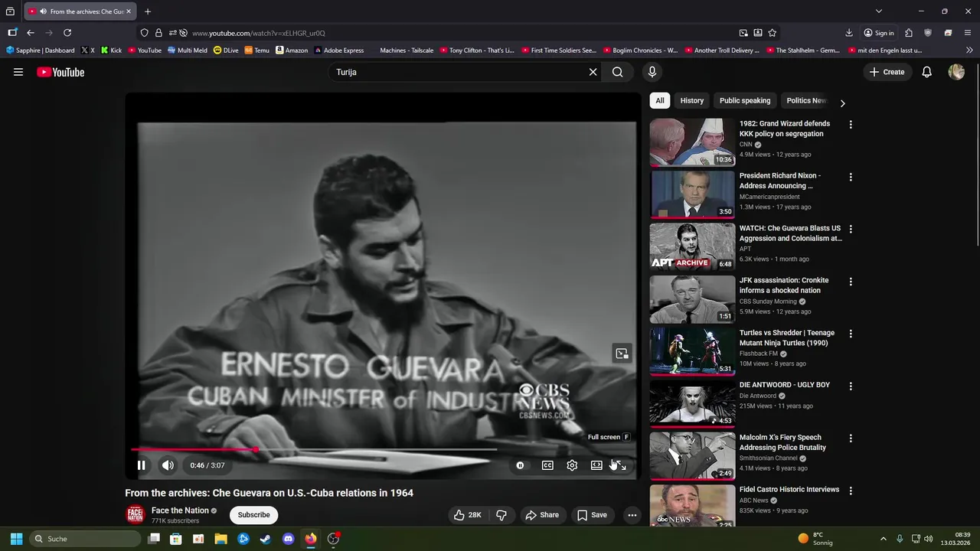Image resolution: width=980 pixels, height=551 pixels.
Task: Like the video (28K)
Action: pyautogui.click(x=468, y=515)
